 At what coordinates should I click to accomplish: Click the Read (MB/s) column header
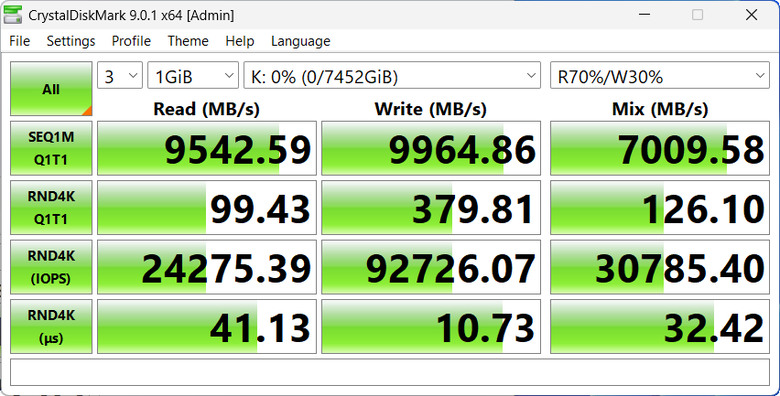(206, 109)
